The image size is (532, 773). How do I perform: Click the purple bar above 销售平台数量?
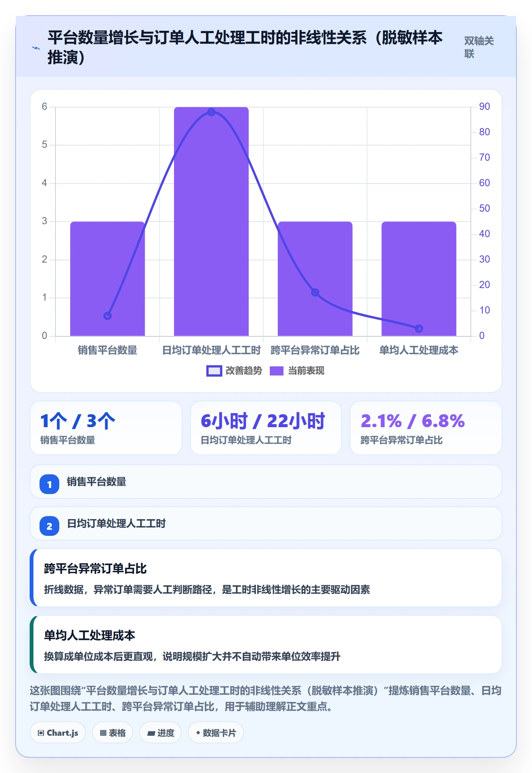click(108, 279)
